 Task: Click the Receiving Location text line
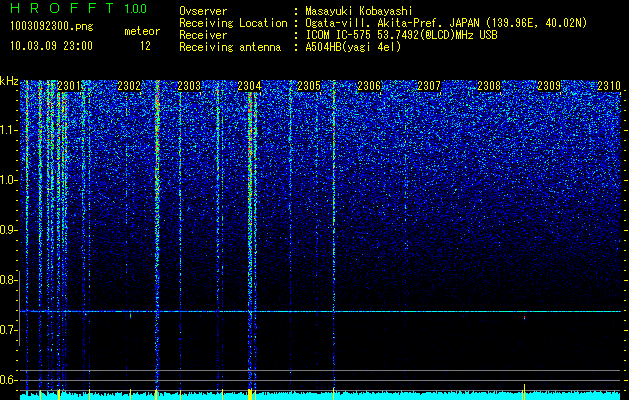383,23
